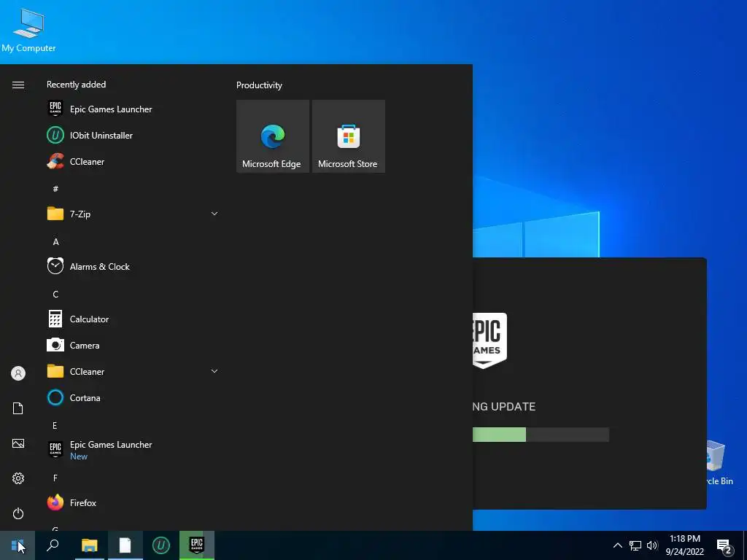Open the CCleaner folder under C
This screenshot has width=747, height=560.
(x=133, y=371)
